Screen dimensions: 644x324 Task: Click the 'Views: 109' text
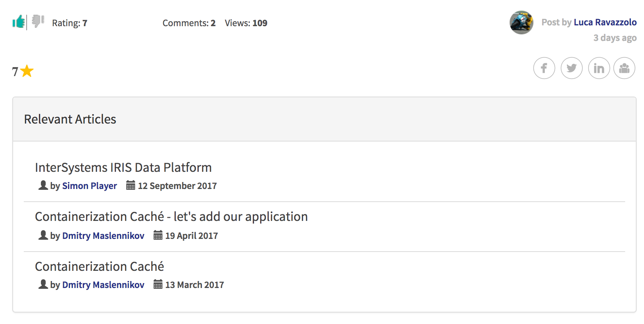pyautogui.click(x=246, y=23)
